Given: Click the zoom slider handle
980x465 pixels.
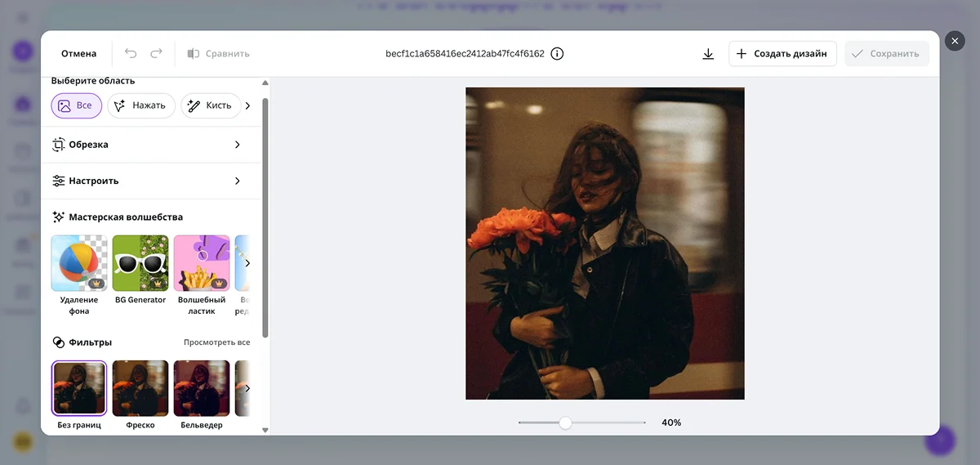Looking at the screenshot, I should tap(565, 423).
